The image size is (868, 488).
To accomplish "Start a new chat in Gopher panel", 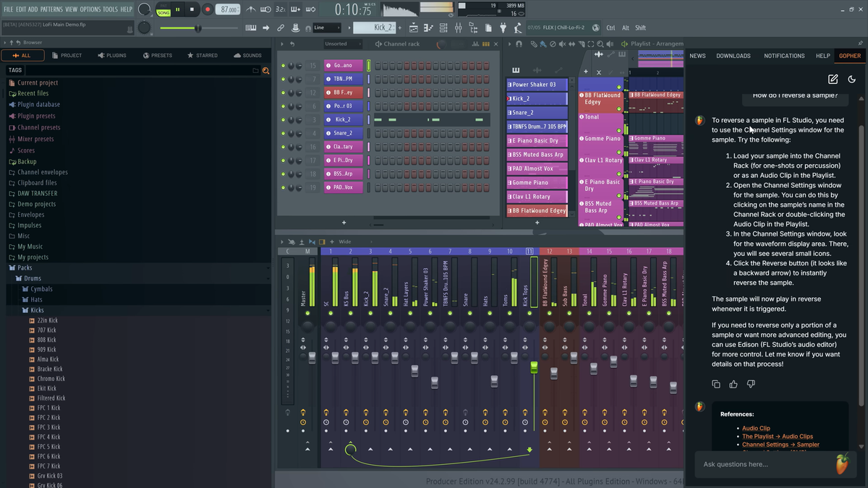I will point(833,79).
